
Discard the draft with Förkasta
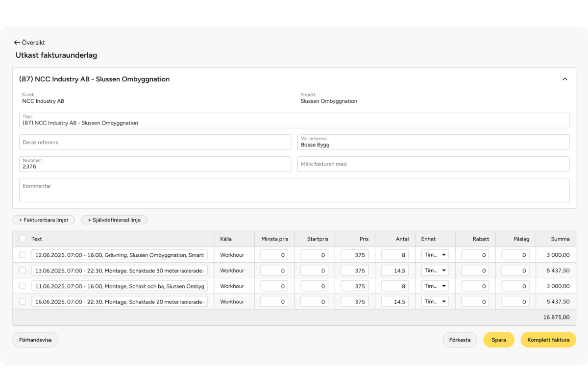460,340
